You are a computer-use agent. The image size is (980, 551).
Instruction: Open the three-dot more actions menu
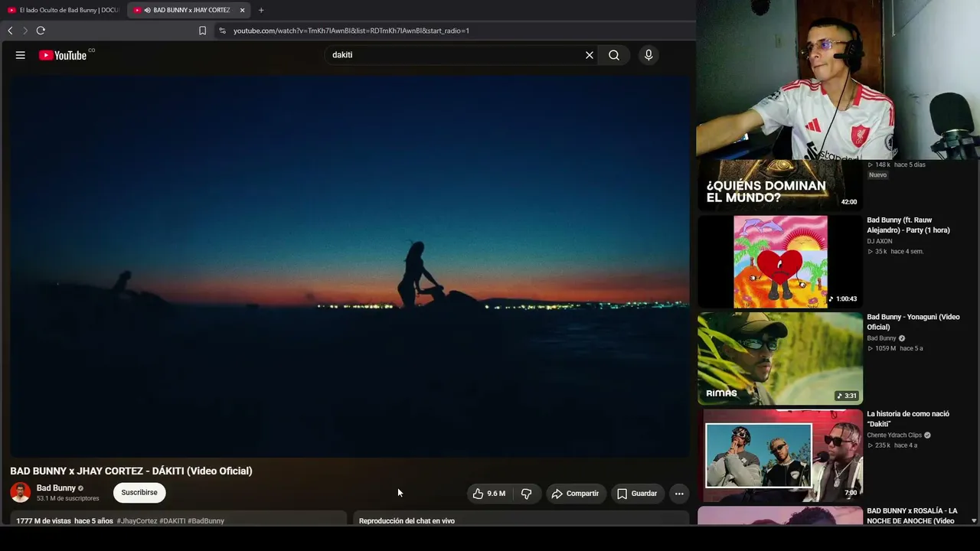click(x=679, y=494)
